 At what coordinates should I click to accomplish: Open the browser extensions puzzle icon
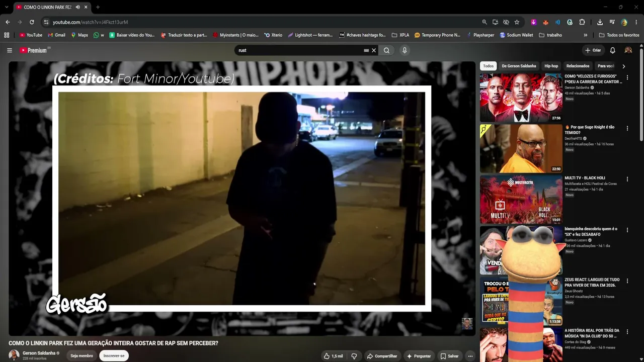point(582,22)
